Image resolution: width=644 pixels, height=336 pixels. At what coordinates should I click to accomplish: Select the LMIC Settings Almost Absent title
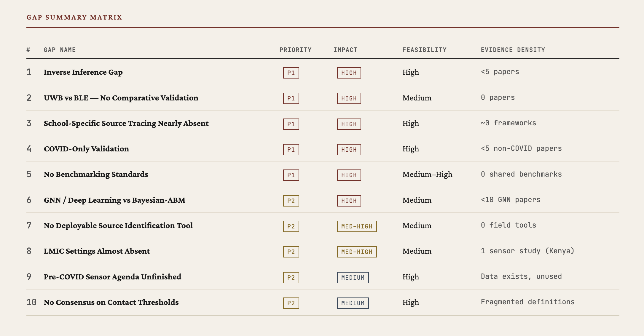coord(97,251)
